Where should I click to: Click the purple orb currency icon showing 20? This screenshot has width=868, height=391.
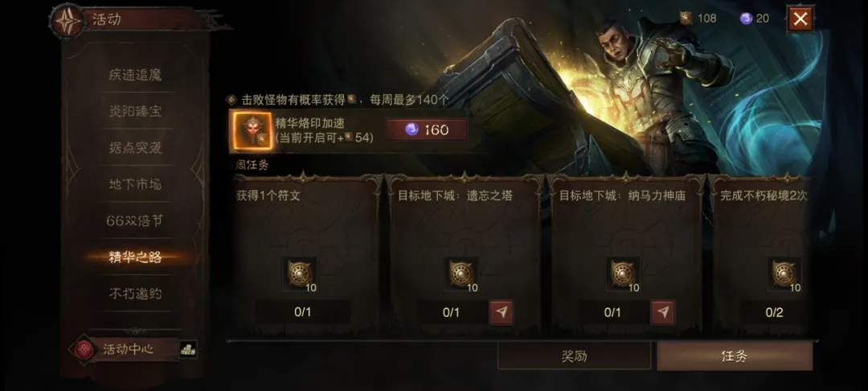(x=746, y=19)
